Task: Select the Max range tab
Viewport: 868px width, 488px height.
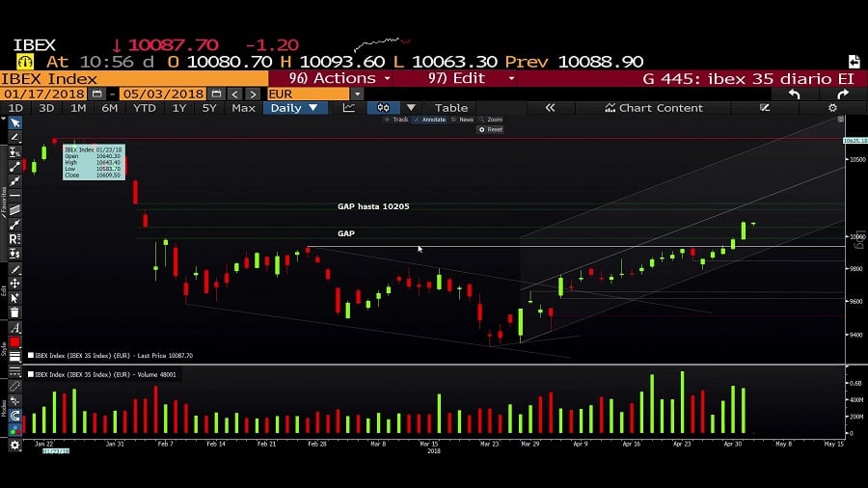Action: 243,108
